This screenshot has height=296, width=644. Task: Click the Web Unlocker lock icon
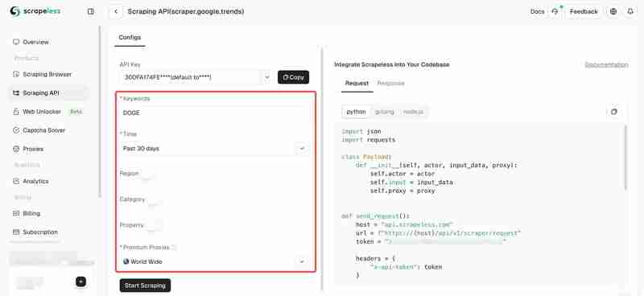[16, 112]
